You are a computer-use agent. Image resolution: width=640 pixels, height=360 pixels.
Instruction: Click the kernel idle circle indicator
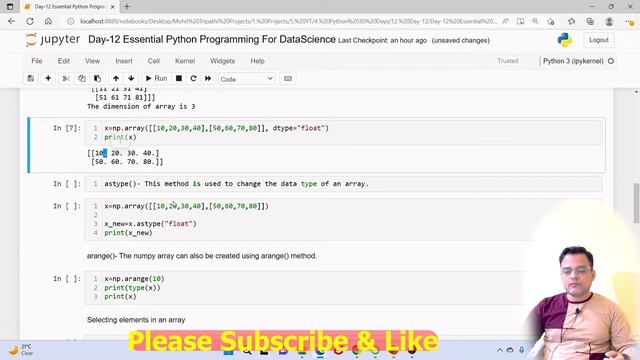pyautogui.click(x=611, y=61)
